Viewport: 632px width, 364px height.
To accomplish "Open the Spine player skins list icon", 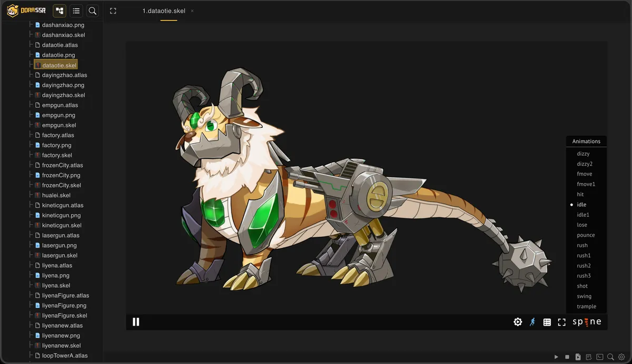I will 547,322.
